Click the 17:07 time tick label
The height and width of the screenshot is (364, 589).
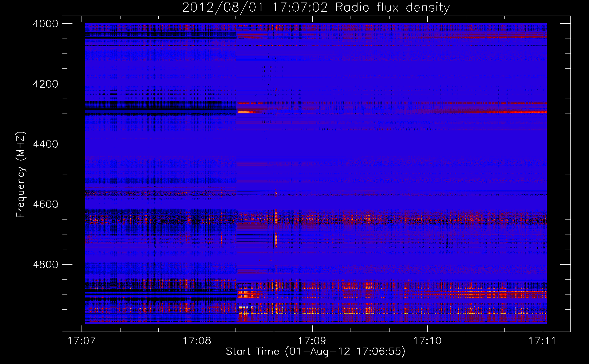[x=82, y=341]
